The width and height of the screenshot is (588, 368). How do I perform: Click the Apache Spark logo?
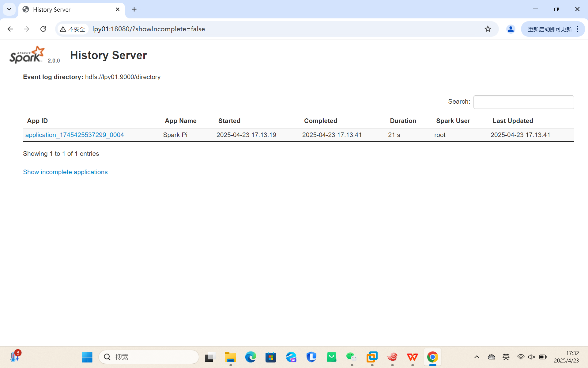[x=27, y=55]
